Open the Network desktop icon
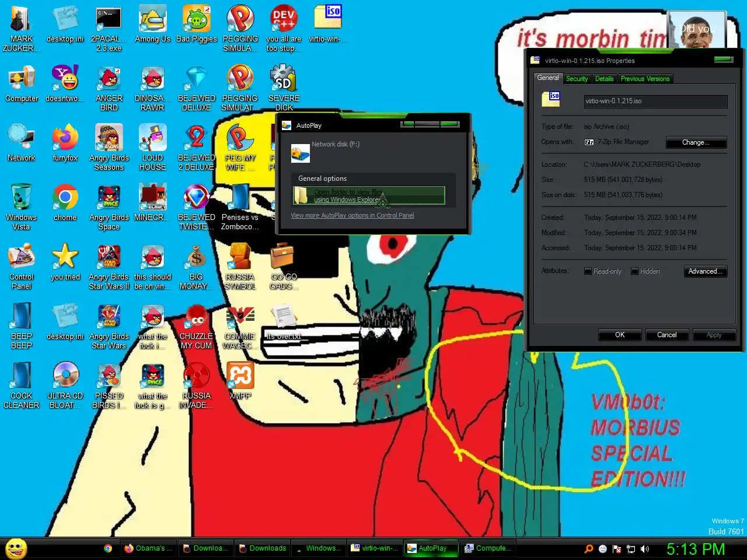747x560 pixels. (22, 143)
